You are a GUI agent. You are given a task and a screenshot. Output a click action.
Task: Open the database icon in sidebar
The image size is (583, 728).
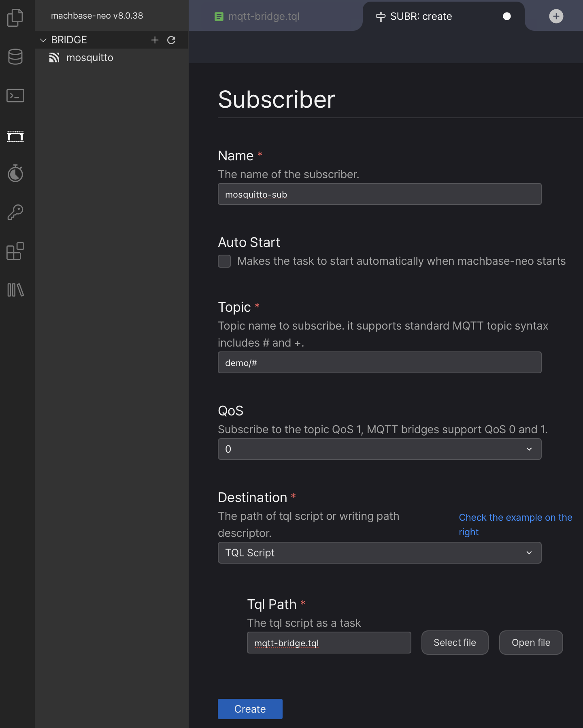coord(15,57)
